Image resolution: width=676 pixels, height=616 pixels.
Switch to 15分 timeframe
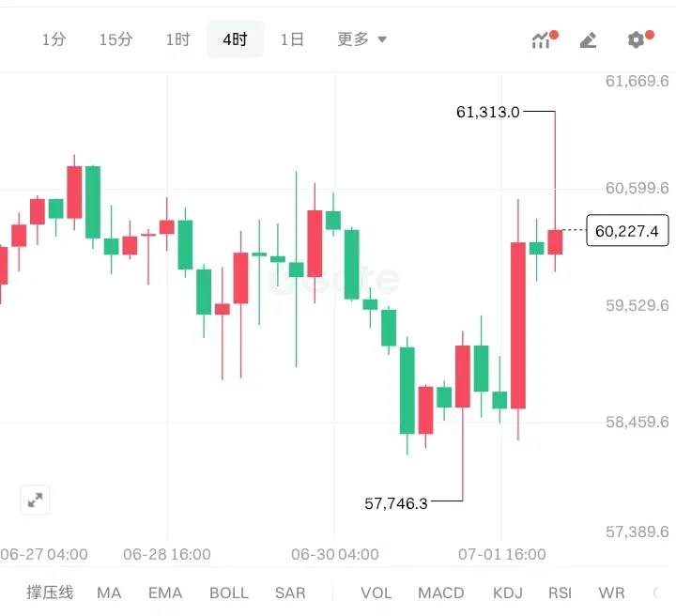(x=116, y=39)
